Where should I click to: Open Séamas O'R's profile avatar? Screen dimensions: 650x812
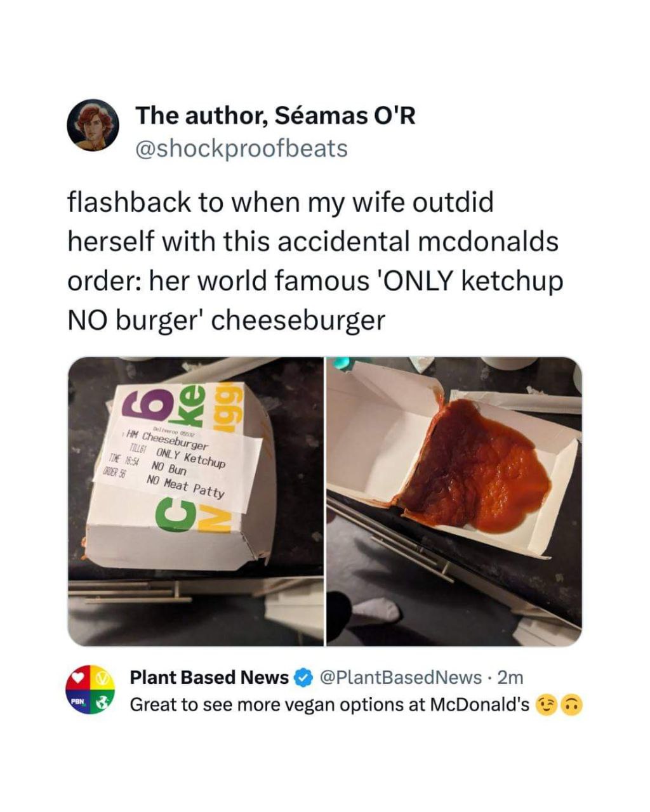tap(94, 125)
